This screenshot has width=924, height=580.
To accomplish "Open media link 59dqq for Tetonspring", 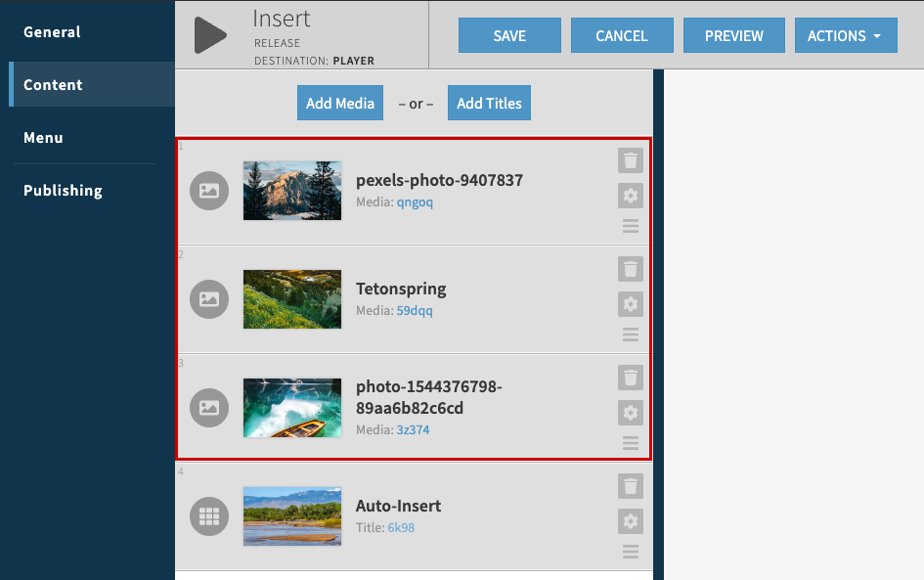I will (x=414, y=311).
